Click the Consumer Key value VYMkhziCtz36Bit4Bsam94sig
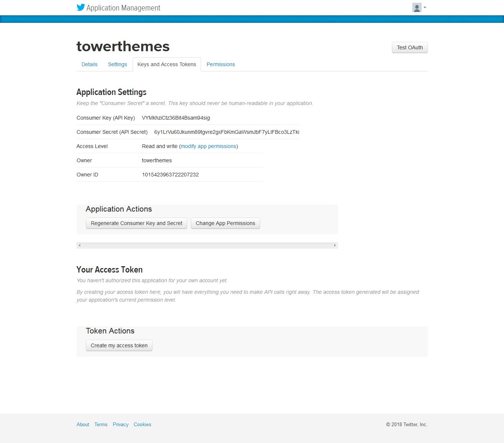504x443 pixels. pos(176,118)
